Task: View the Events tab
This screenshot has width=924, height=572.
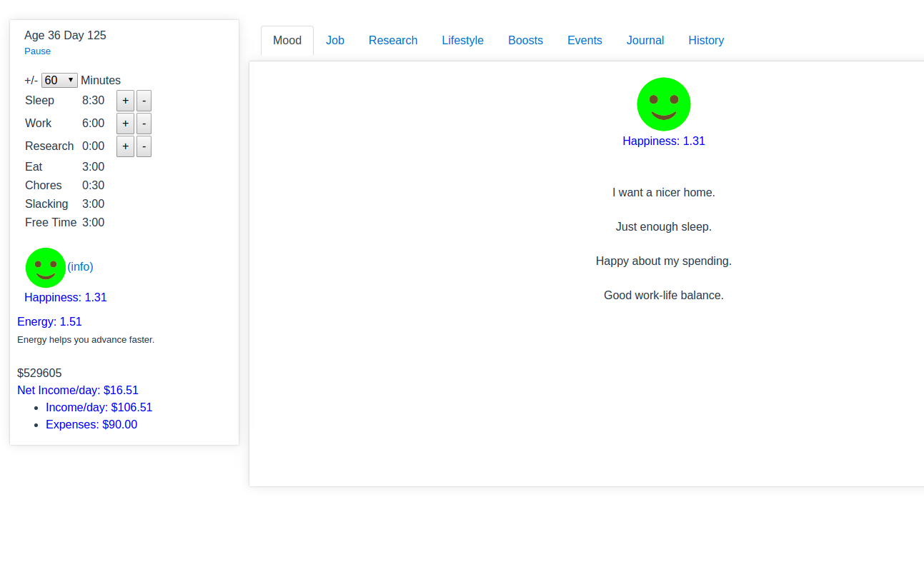Action: [585, 41]
